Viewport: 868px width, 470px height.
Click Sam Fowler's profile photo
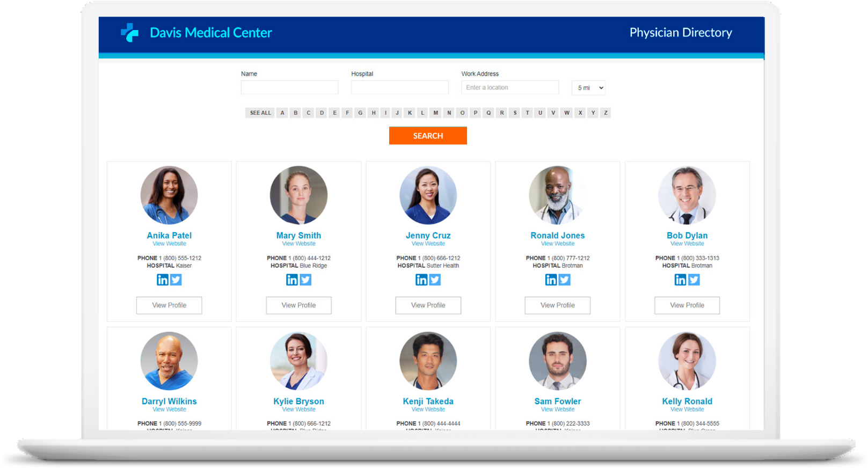tap(558, 361)
